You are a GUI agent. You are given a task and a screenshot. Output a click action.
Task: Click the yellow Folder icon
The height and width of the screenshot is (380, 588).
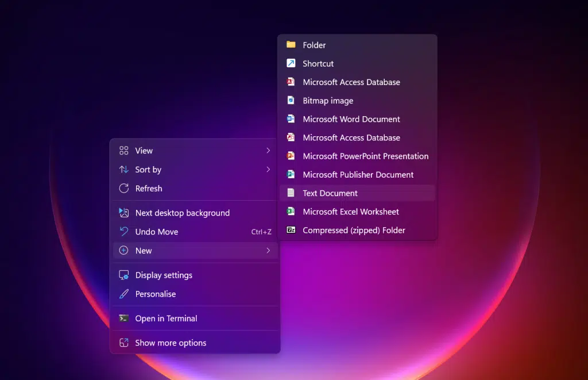[x=291, y=45]
